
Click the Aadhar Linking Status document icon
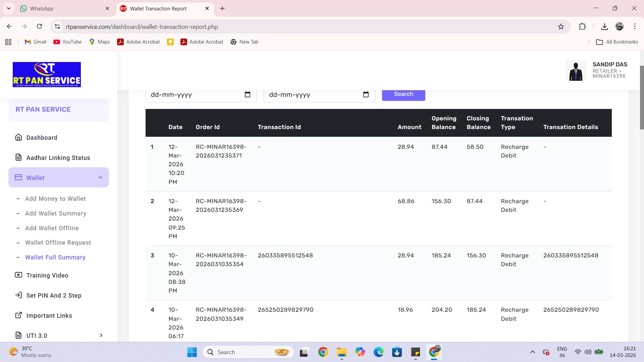pyautogui.click(x=18, y=158)
